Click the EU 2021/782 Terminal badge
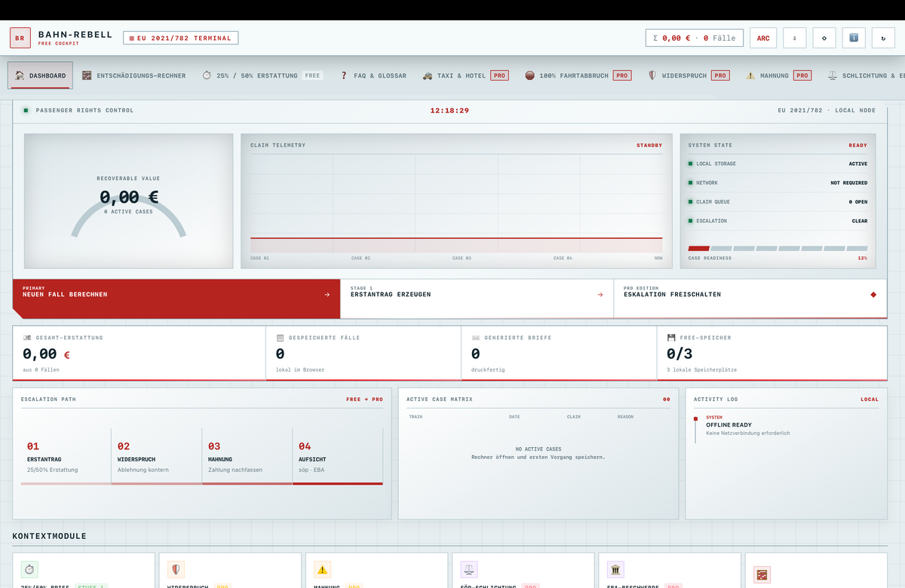 tap(181, 38)
